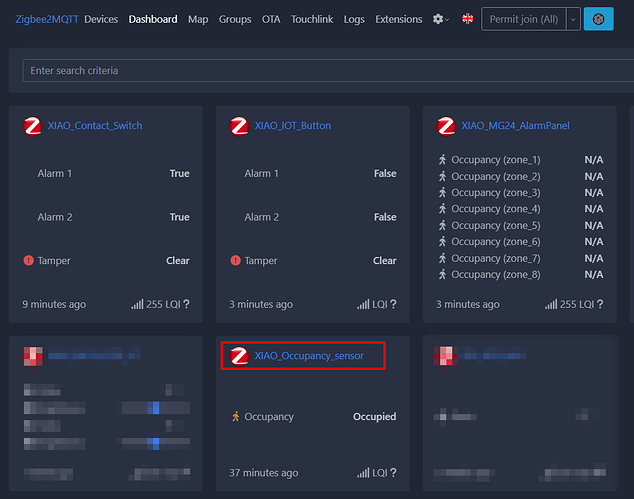Select the Alarm 2 True value on XIAO_Contact_Switch
The width and height of the screenshot is (634, 499).
(x=180, y=217)
